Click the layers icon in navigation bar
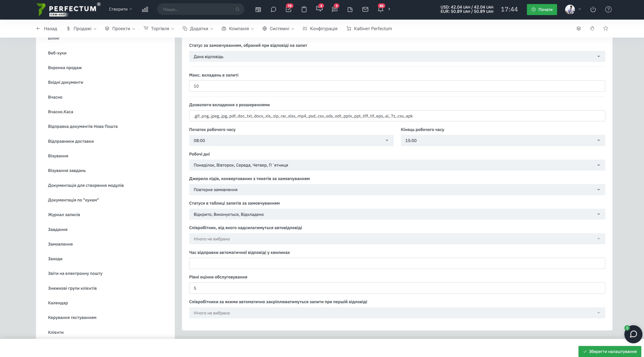 pos(578,29)
